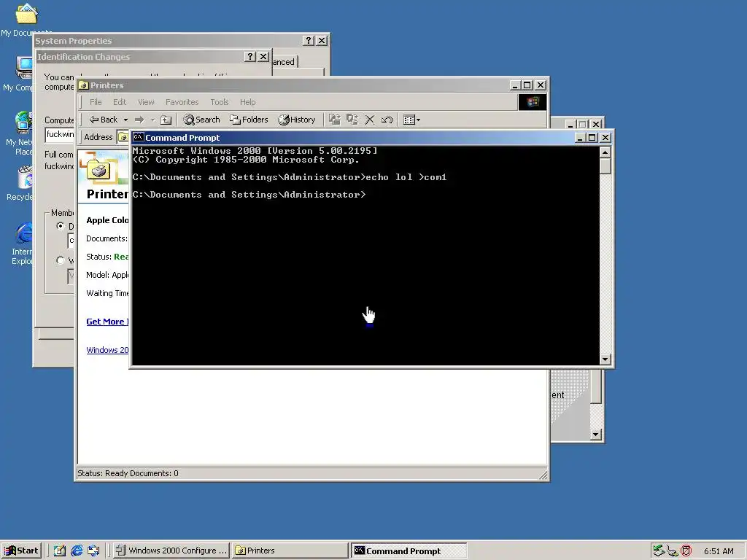This screenshot has height=560, width=747.
Task: Show History pane in Printers window
Action: (297, 120)
